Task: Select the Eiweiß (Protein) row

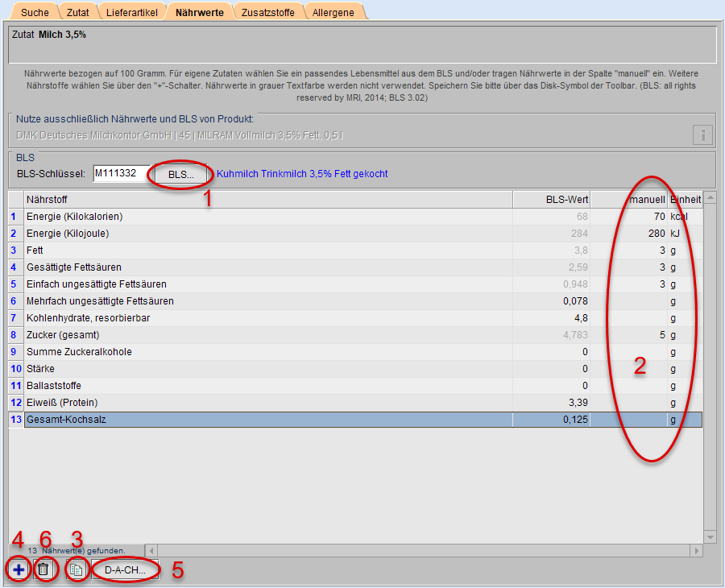Action: [268, 402]
